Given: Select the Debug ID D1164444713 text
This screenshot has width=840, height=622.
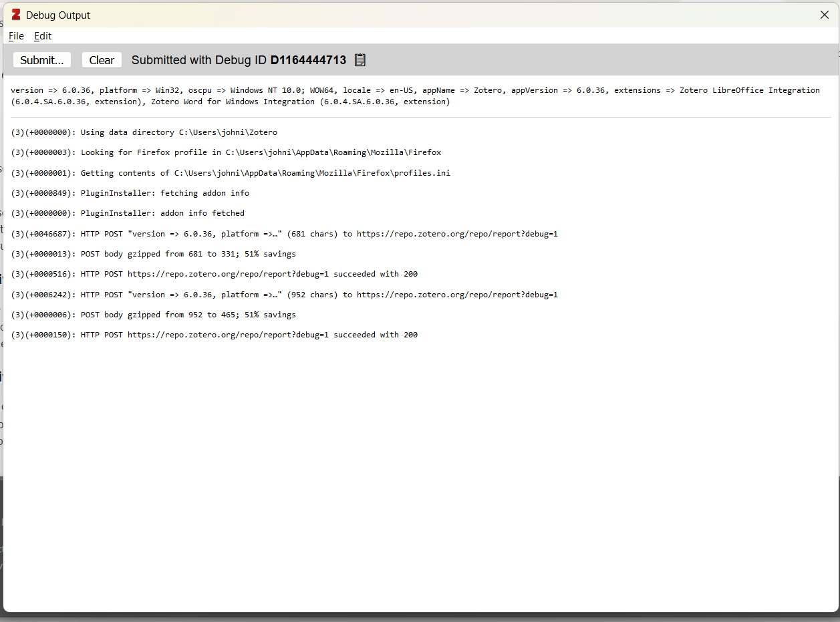Looking at the screenshot, I should click(308, 60).
